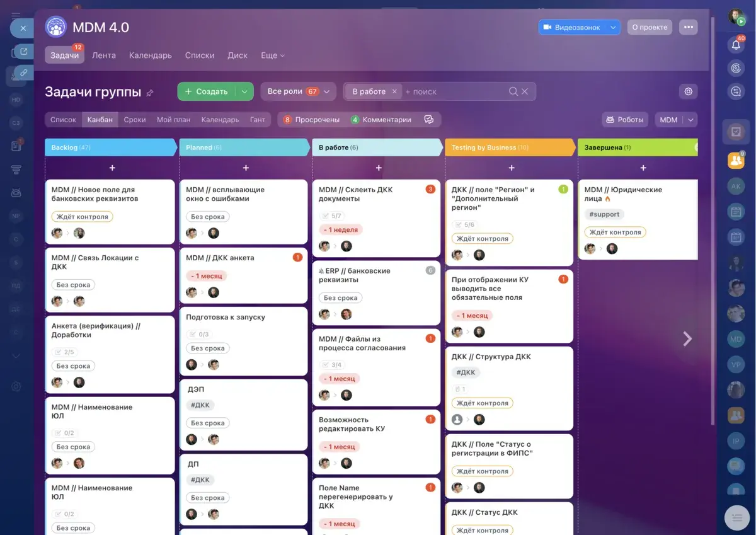
Task: Filter by Комментарии counter
Action: point(381,120)
